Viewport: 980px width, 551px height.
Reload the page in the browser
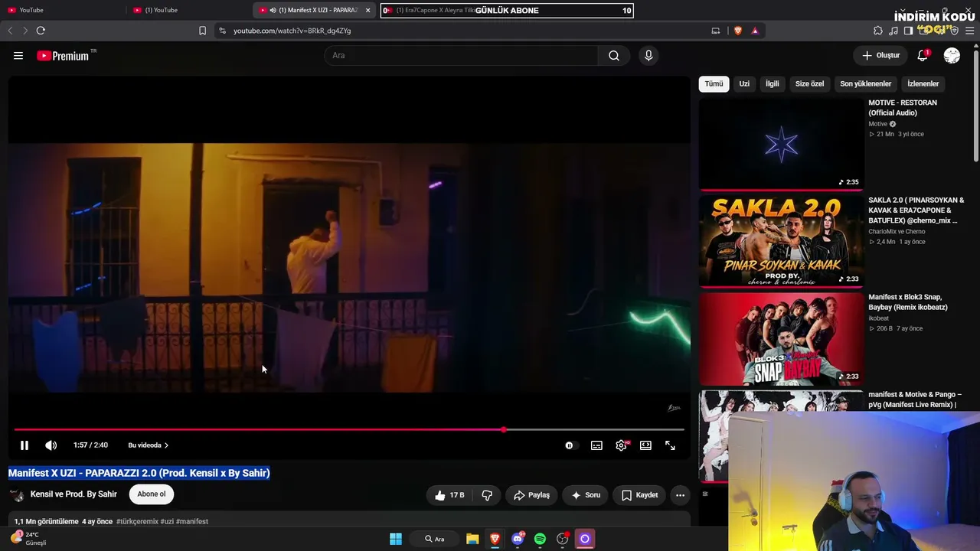click(x=41, y=31)
